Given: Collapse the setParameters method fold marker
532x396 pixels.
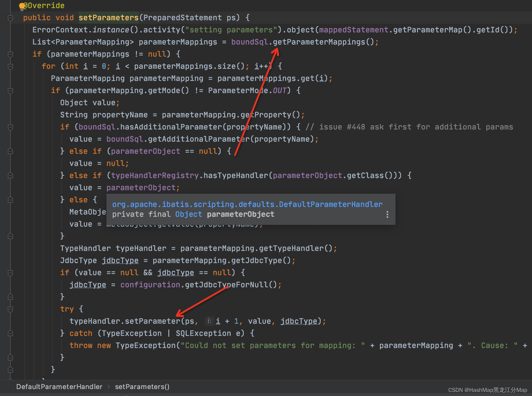Looking at the screenshot, I should [10, 18].
